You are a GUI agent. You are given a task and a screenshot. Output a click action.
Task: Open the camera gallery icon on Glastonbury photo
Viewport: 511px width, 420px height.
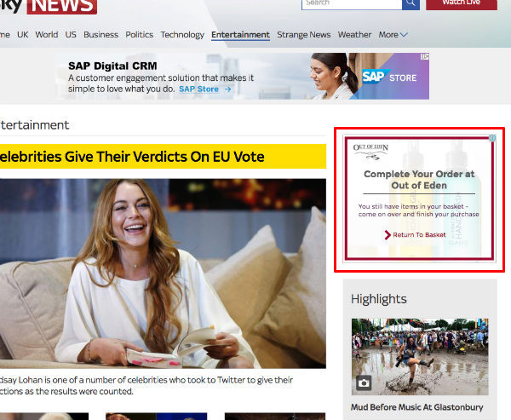pyautogui.click(x=364, y=383)
